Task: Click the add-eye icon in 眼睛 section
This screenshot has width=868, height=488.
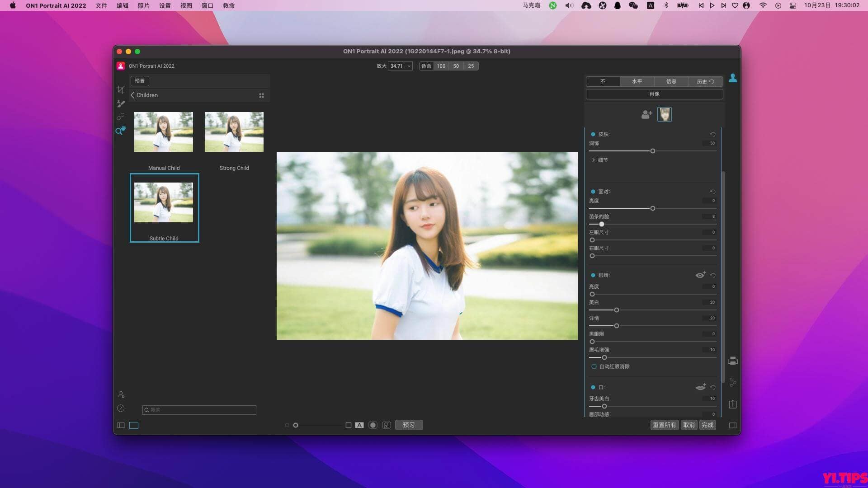Action: pos(700,275)
